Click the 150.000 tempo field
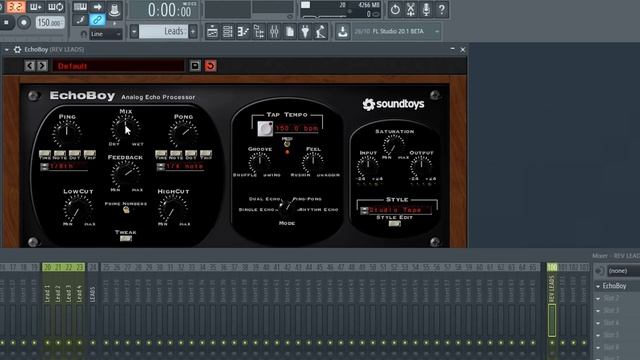This screenshot has width=640, height=360. click(50, 22)
